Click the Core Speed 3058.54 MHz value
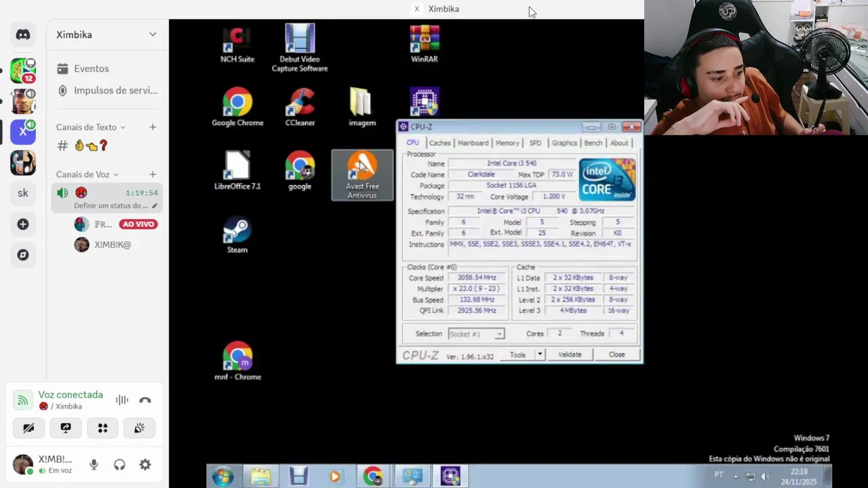The image size is (868, 488). [477, 278]
